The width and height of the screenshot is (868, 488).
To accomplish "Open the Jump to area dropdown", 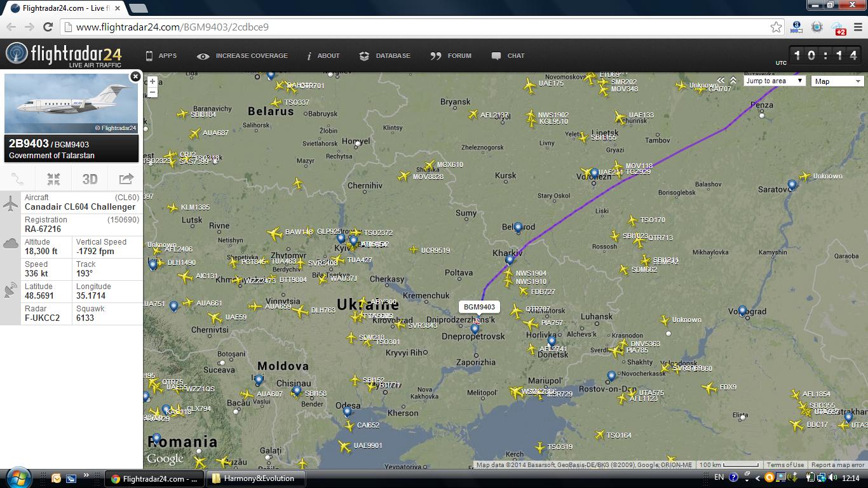I will pos(775,81).
